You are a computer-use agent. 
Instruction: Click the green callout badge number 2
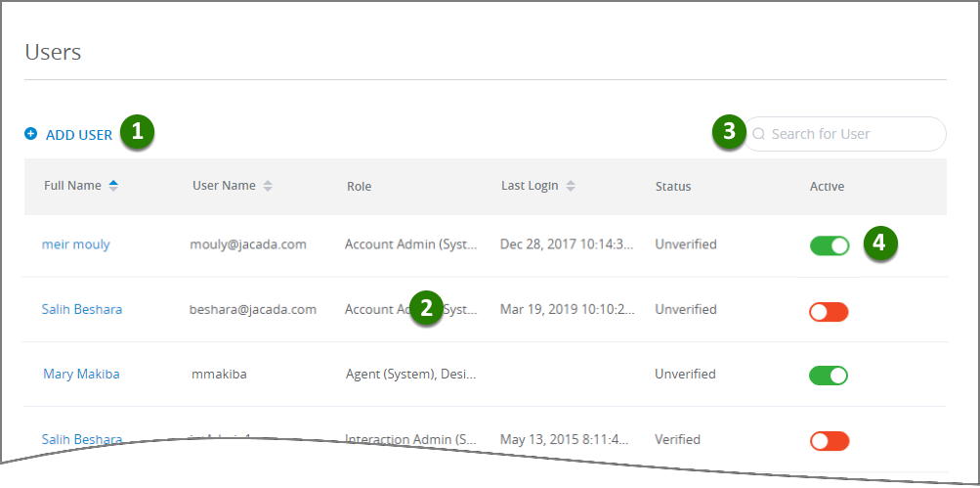[426, 308]
